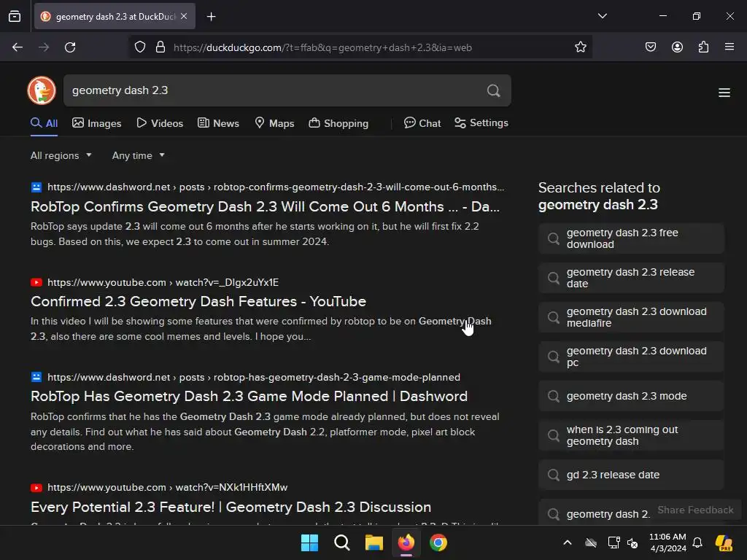Open tracking protection shield icon
747x560 pixels.
140,47
